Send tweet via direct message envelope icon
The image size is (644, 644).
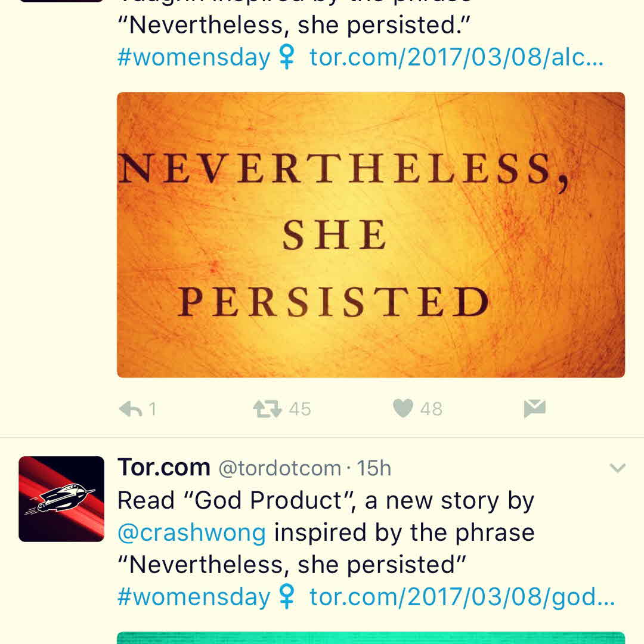point(534,408)
